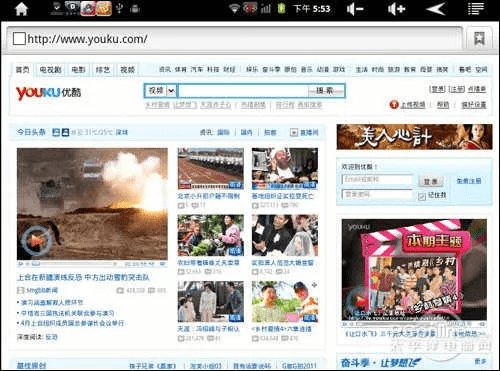Click the Youku logo
This screenshot has width=500, height=371.
tap(48, 93)
